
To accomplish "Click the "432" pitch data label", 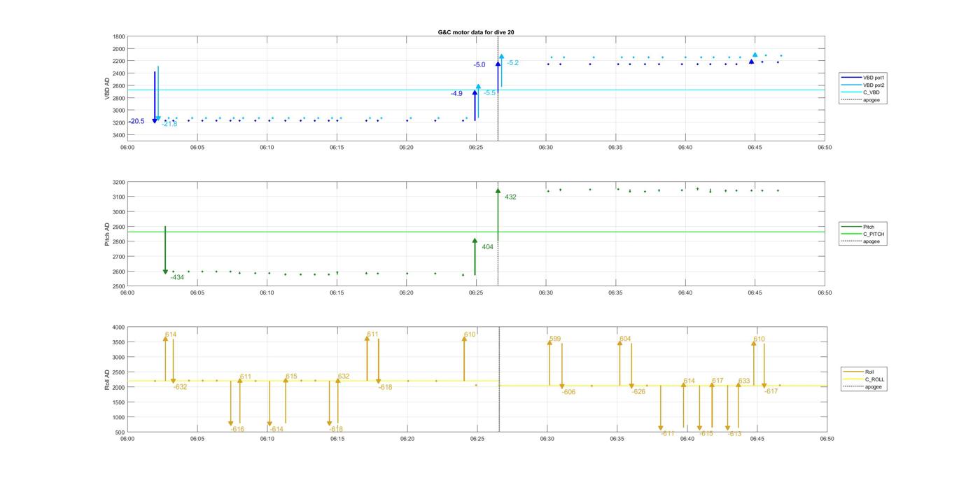I will tap(510, 197).
